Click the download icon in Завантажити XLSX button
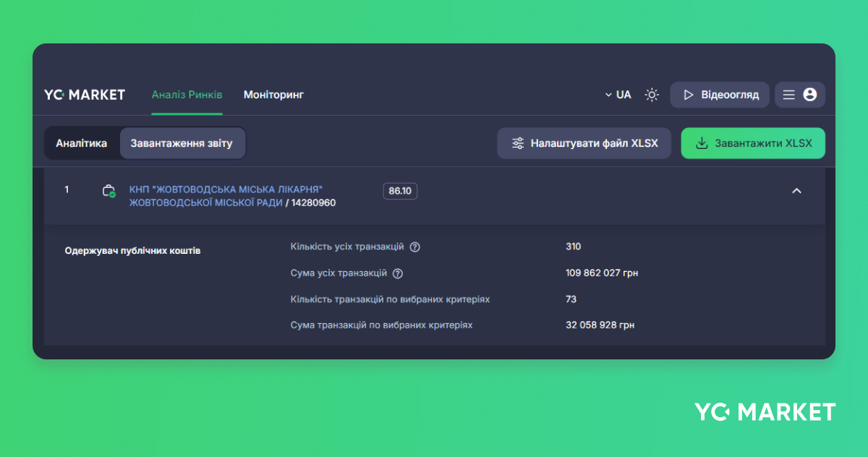Image resolution: width=868 pixels, height=457 pixels. tap(701, 143)
